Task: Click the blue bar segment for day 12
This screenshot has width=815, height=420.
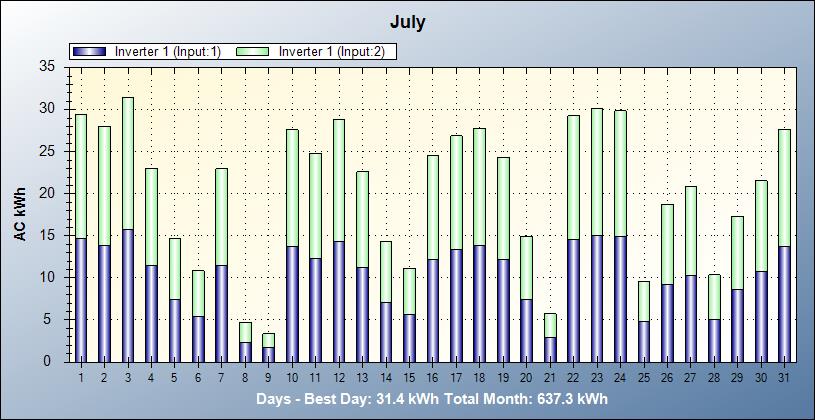Action: tap(338, 301)
